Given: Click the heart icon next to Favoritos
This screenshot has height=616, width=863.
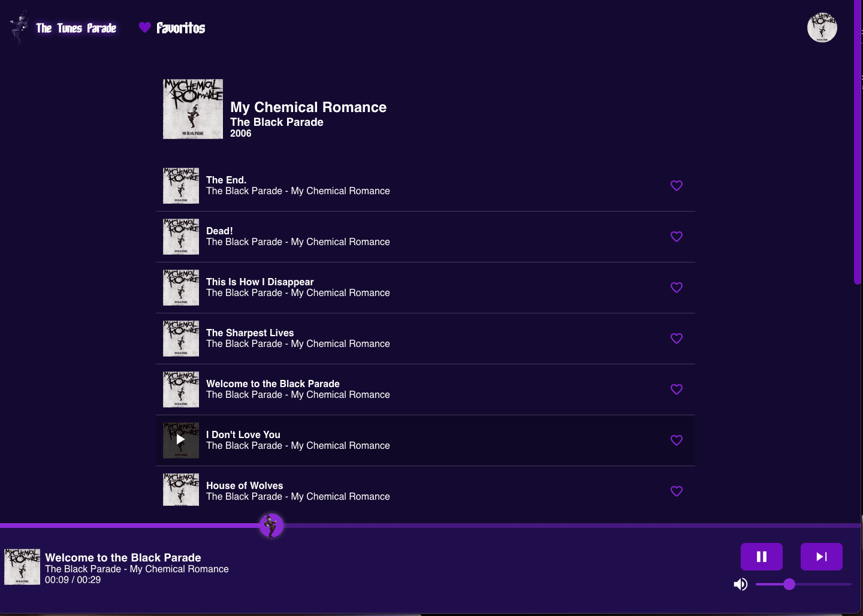Looking at the screenshot, I should (144, 28).
